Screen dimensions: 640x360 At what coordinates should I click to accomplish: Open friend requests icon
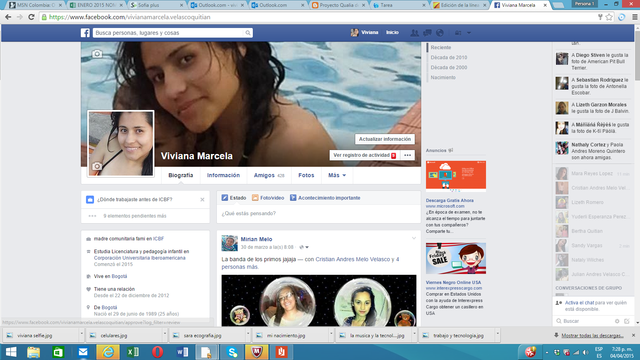click(414, 33)
